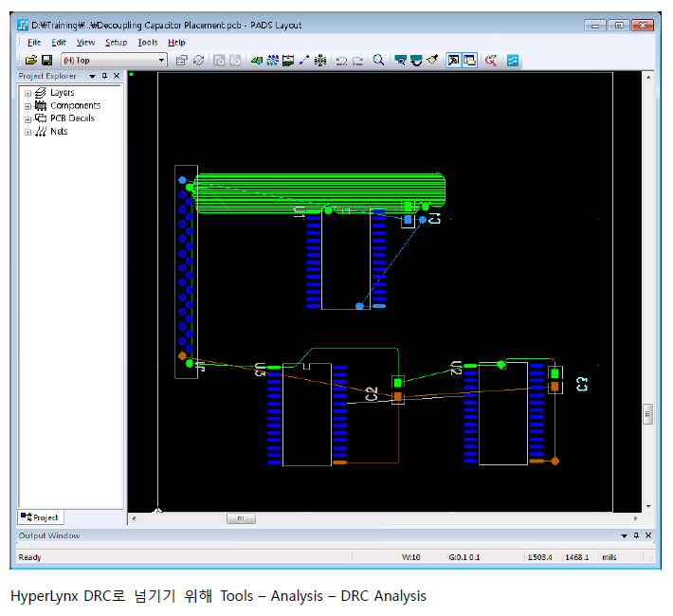The height and width of the screenshot is (616, 673).
Task: Open the Tools menu
Action: [x=147, y=43]
